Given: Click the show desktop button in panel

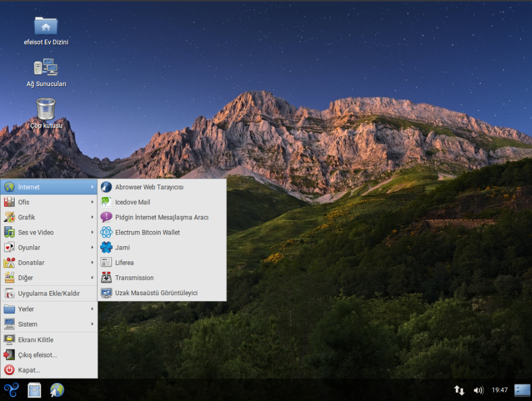Looking at the screenshot, I should [522, 390].
